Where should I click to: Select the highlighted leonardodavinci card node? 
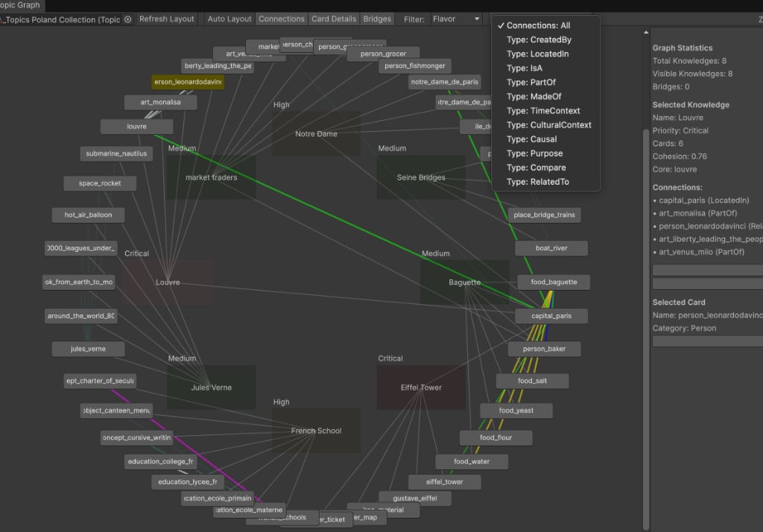tap(187, 82)
